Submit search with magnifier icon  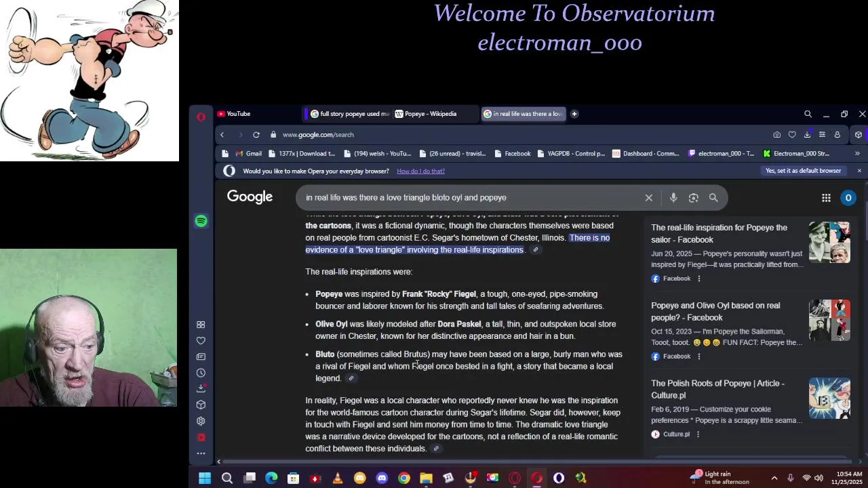pyautogui.click(x=713, y=198)
